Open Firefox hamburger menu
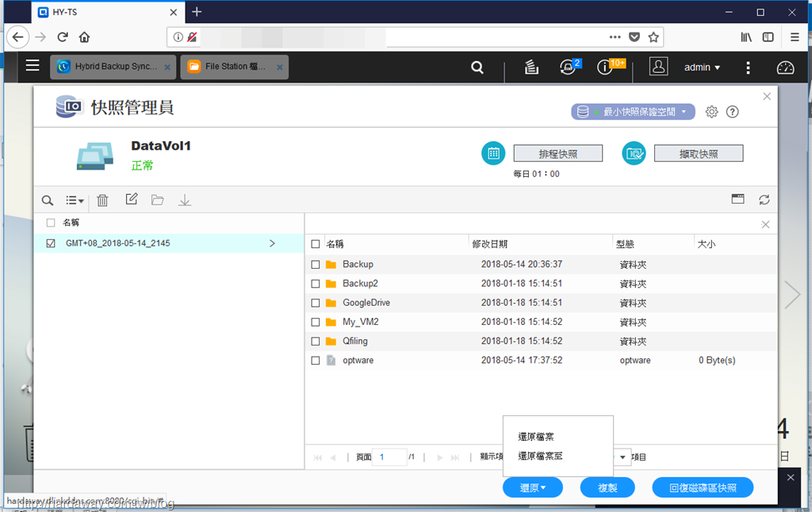 pyautogui.click(x=795, y=37)
